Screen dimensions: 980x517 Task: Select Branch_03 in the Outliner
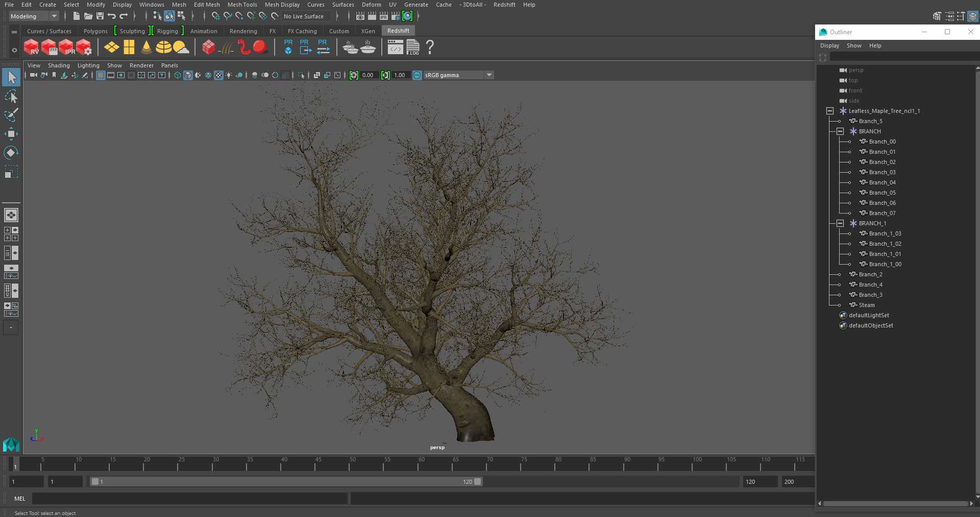pyautogui.click(x=882, y=172)
